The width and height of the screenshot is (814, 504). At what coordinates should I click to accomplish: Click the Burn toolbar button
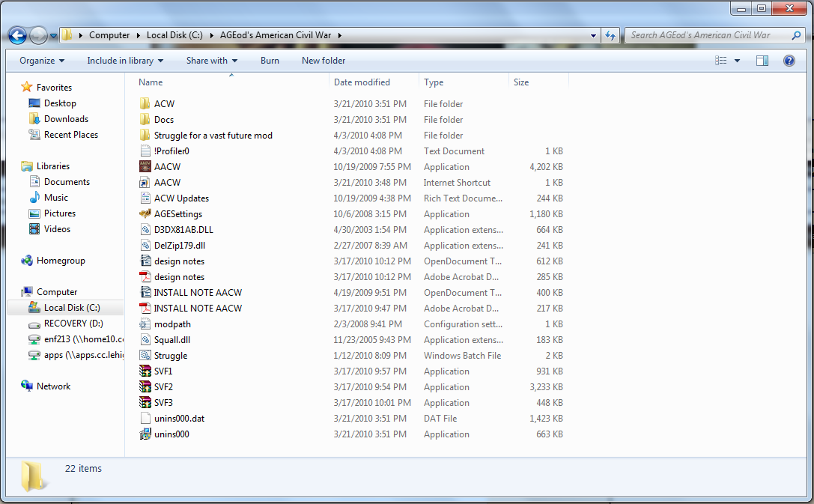(x=270, y=61)
